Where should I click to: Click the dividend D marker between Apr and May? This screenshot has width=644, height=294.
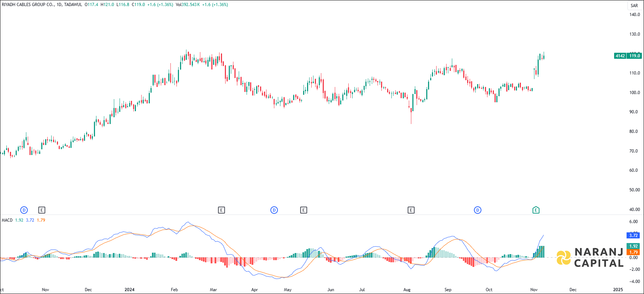[x=274, y=210]
